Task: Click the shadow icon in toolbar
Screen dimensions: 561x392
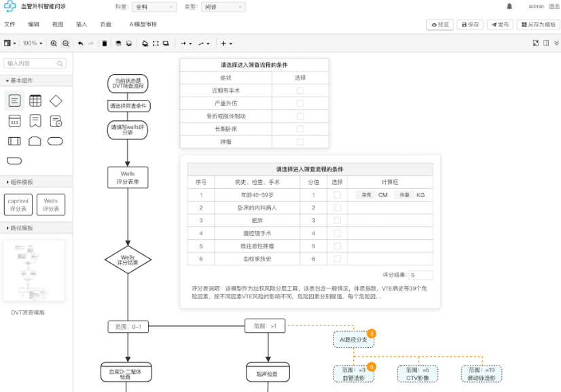Action: (166, 43)
